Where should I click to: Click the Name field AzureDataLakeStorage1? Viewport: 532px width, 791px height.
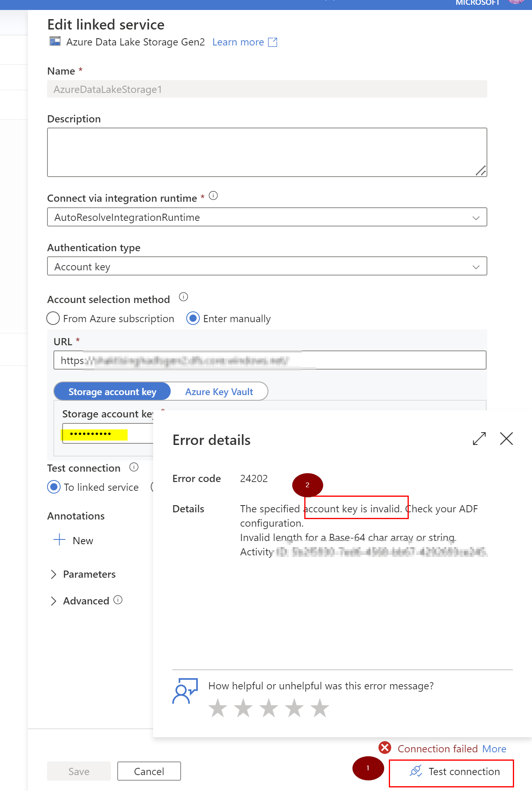(x=267, y=89)
